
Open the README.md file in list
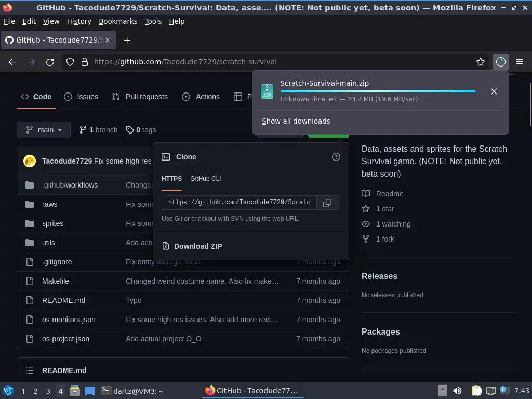(x=63, y=300)
